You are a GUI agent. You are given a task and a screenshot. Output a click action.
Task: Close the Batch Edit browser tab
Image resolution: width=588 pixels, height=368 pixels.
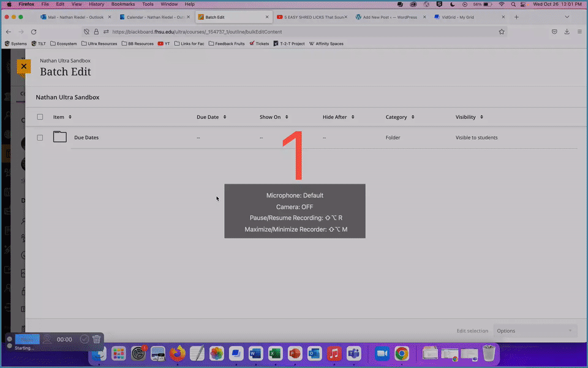click(267, 17)
